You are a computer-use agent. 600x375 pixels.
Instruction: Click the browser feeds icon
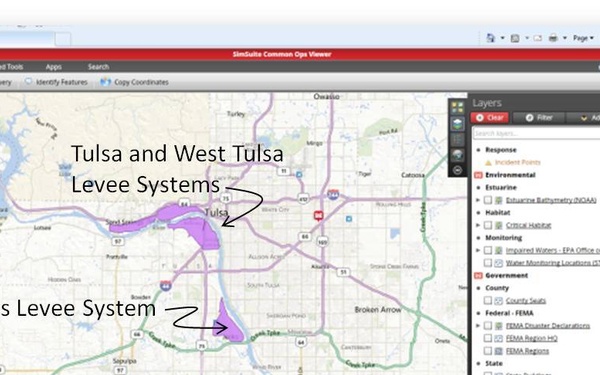[515, 38]
